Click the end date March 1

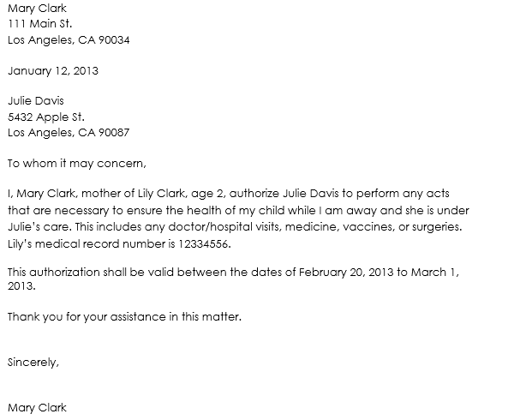coord(433,273)
